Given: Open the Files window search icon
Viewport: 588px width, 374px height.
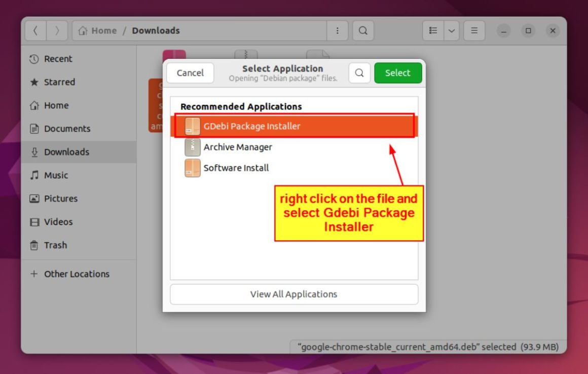Looking at the screenshot, I should (x=363, y=30).
